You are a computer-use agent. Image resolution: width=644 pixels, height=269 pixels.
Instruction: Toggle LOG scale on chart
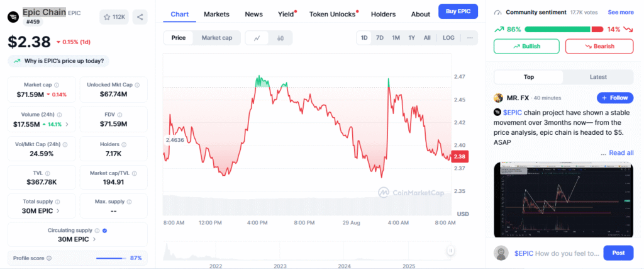click(x=448, y=38)
